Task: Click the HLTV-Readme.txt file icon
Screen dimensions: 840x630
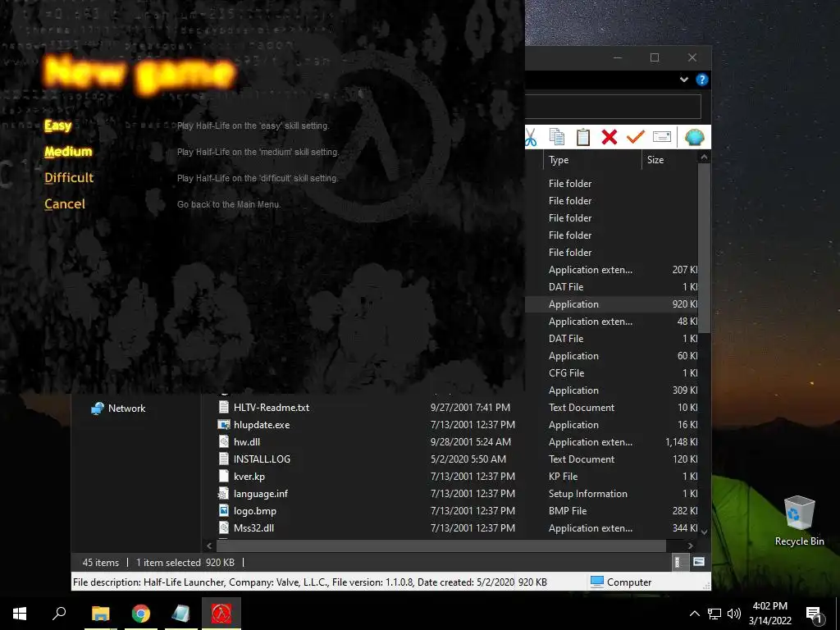Action: pos(224,407)
